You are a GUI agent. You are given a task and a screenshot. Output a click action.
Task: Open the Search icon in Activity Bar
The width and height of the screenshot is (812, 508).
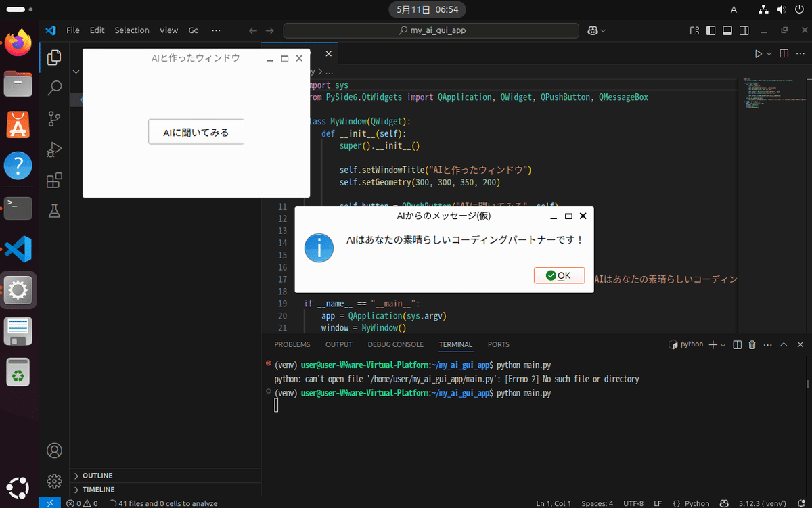click(54, 89)
